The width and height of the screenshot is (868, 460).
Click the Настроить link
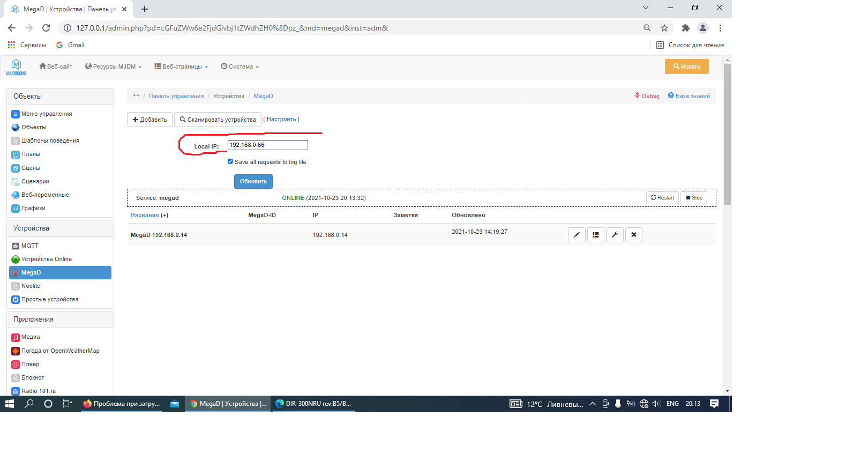281,120
